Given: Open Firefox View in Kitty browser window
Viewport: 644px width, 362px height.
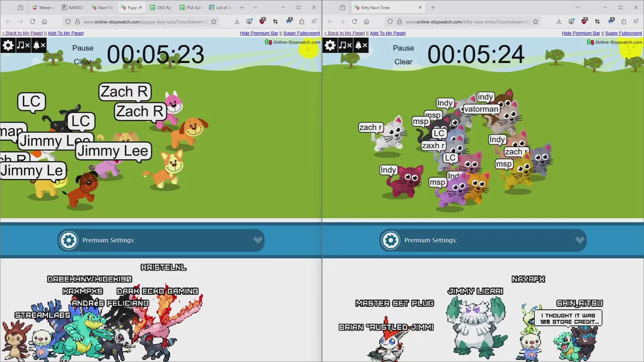Looking at the screenshot, I should [342, 8].
